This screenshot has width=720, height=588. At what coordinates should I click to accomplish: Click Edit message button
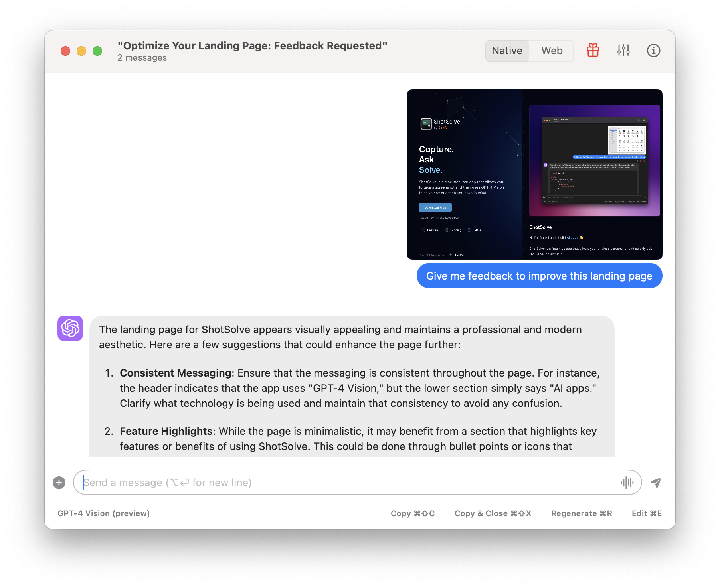coord(647,513)
